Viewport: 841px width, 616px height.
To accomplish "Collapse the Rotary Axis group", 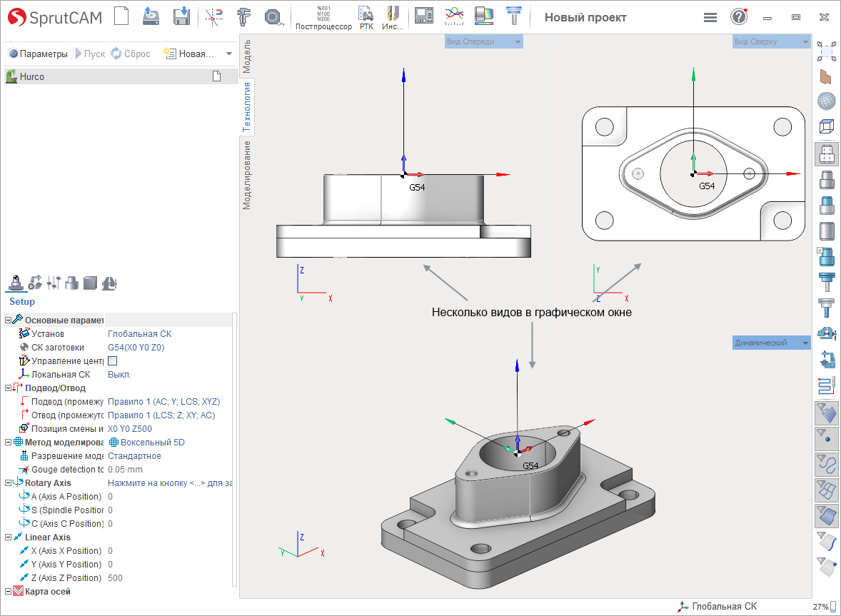I will coord(8,483).
